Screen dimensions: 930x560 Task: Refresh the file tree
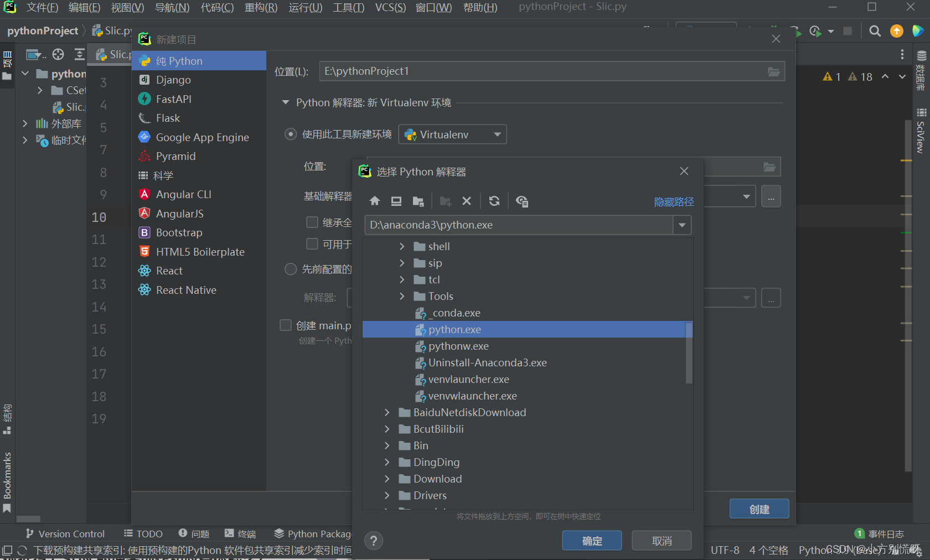tap(494, 201)
